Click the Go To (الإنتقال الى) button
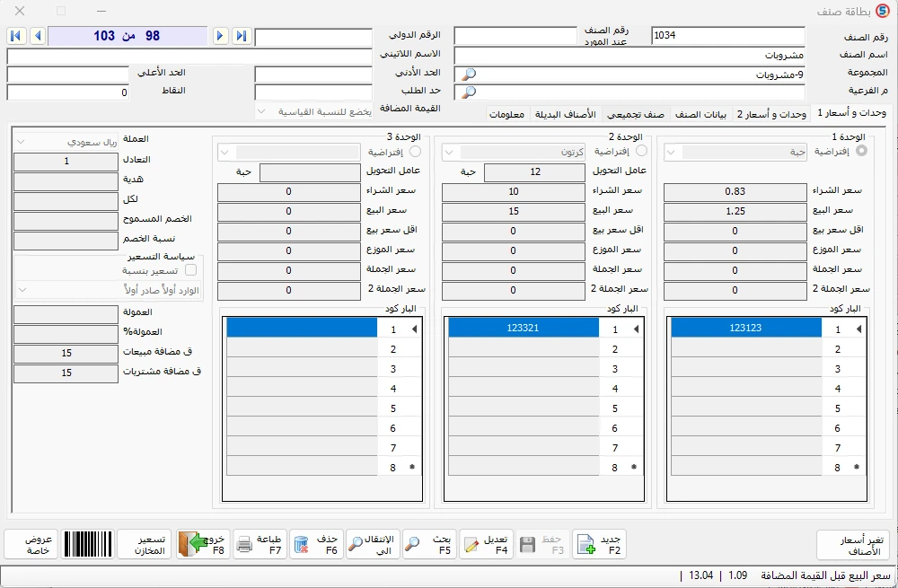 pyautogui.click(x=373, y=544)
